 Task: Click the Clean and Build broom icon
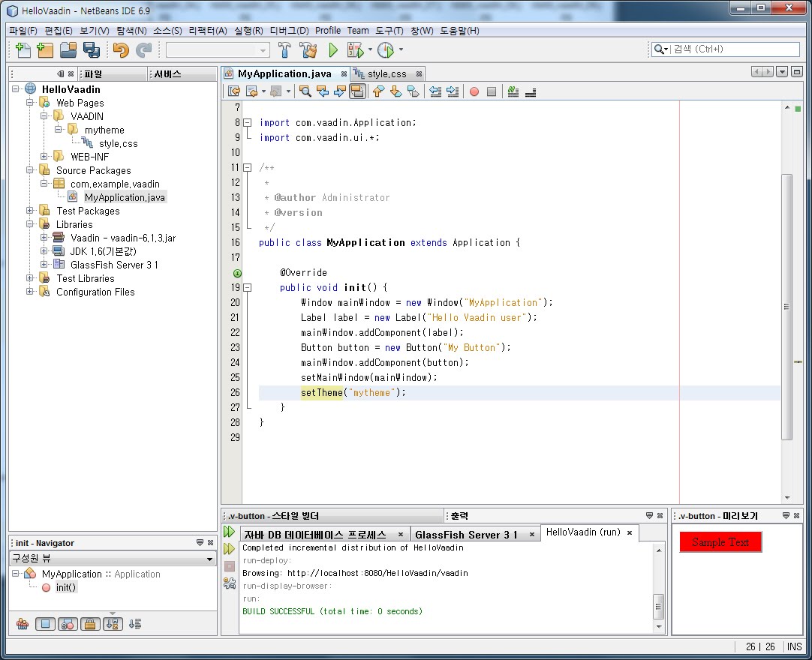point(308,49)
